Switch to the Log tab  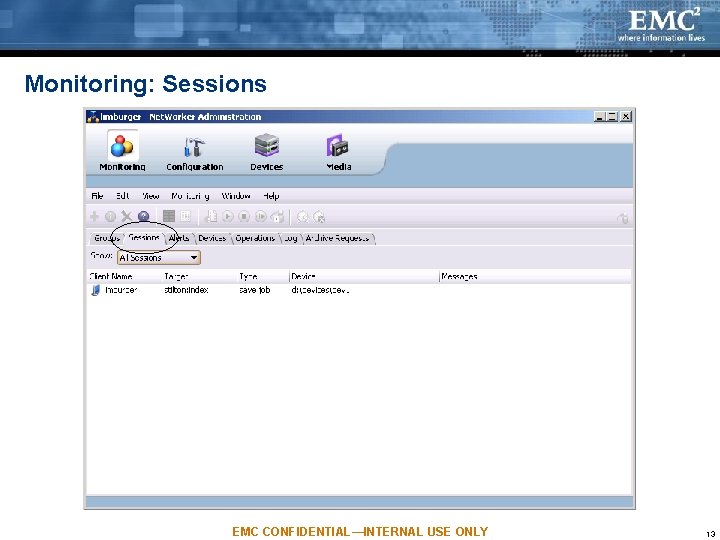click(x=291, y=238)
